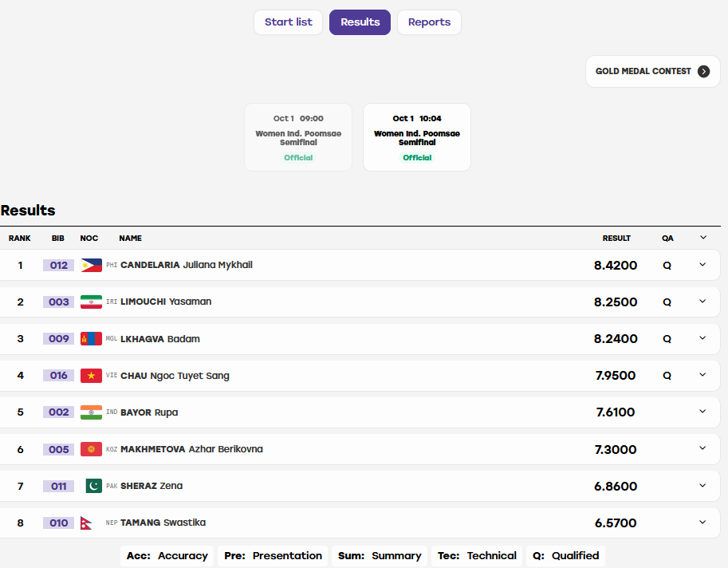Expand all rows via header chevron
The image size is (728, 568).
(703, 238)
